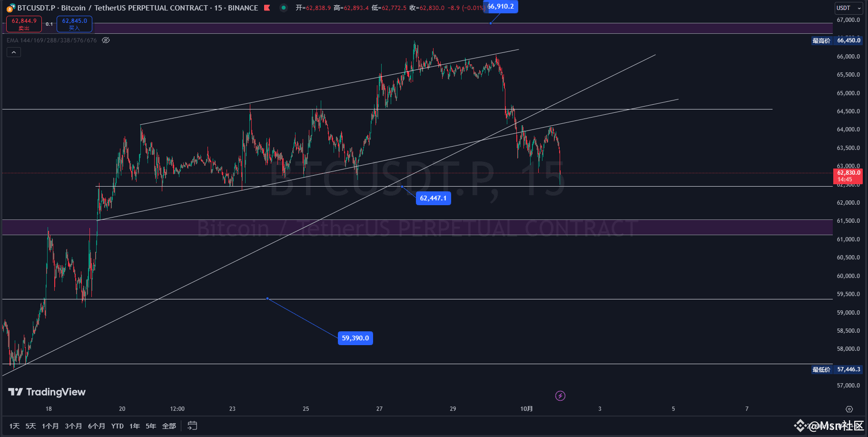Open the go-to-date calendar icon
The image size is (868, 437).
tap(192, 426)
